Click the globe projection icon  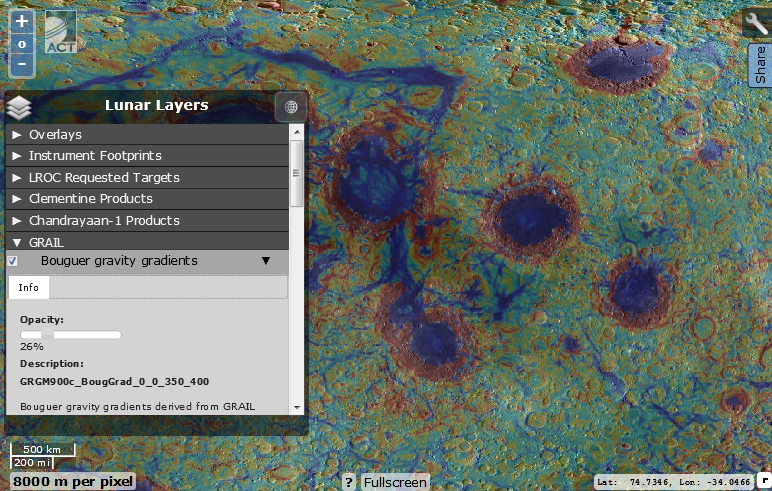click(x=291, y=107)
